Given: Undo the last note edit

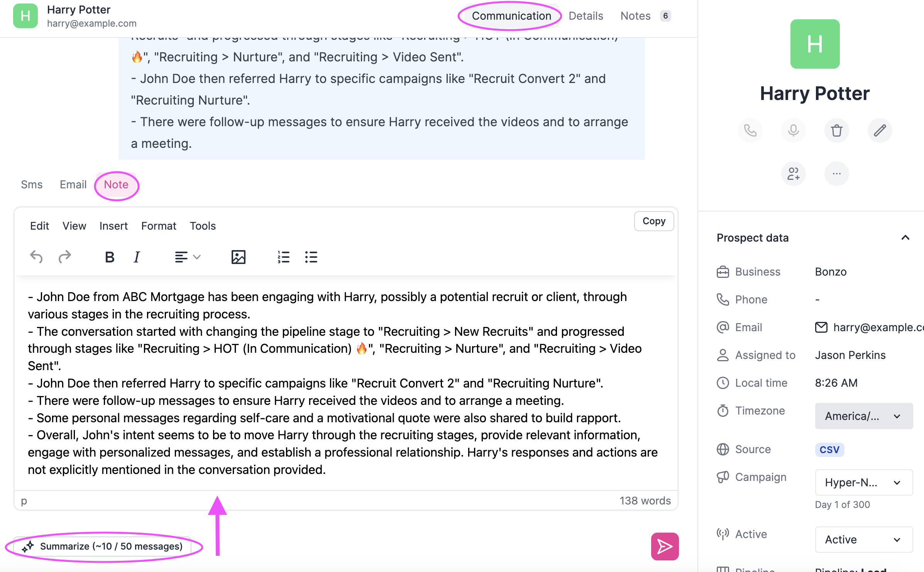Looking at the screenshot, I should (x=36, y=257).
